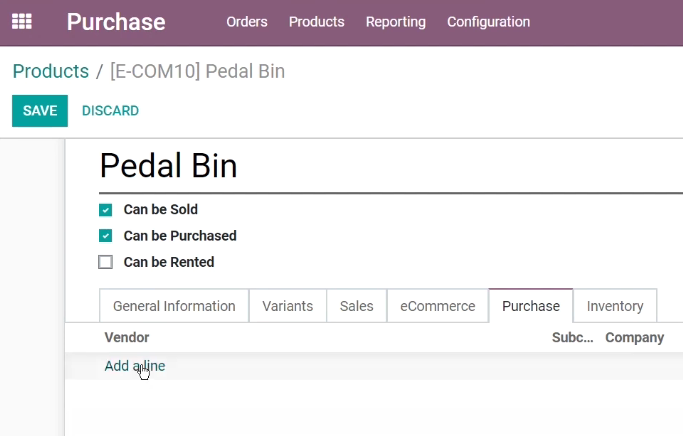The width and height of the screenshot is (683, 436).
Task: Discard changes to the product
Action: (x=110, y=111)
